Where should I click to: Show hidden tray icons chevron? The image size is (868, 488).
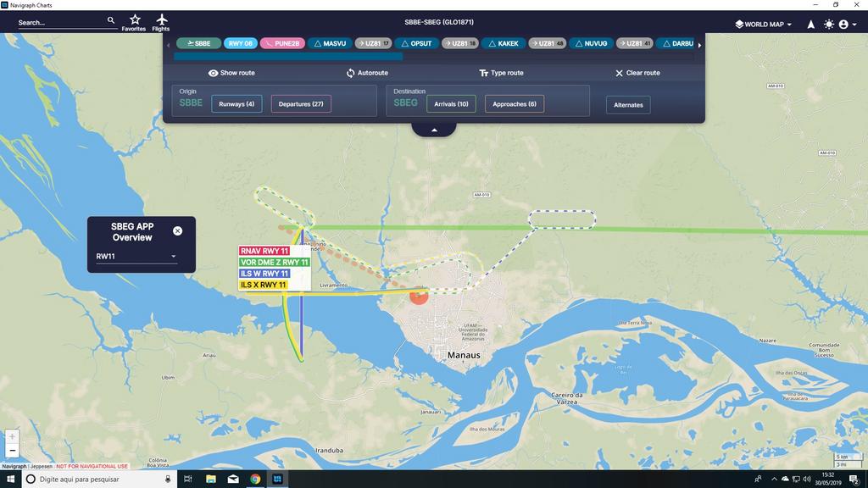pyautogui.click(x=774, y=480)
